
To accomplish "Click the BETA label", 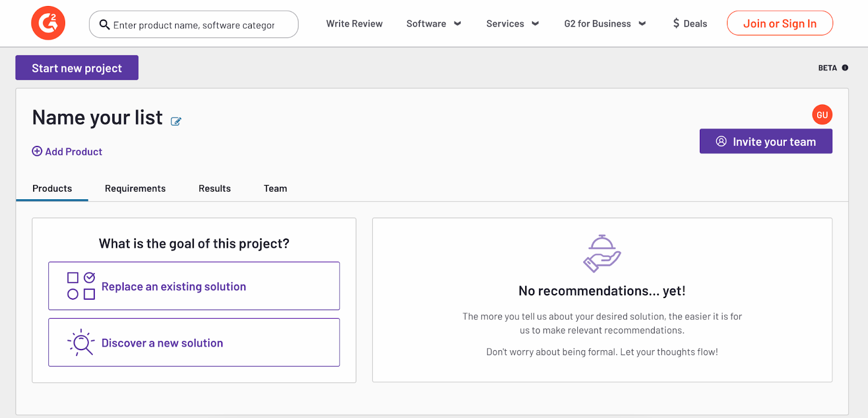I will [x=827, y=68].
